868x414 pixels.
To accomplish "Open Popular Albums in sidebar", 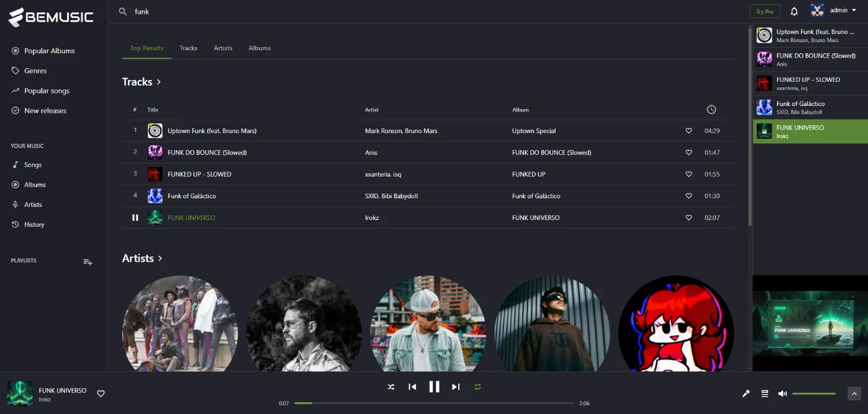I will click(x=49, y=51).
